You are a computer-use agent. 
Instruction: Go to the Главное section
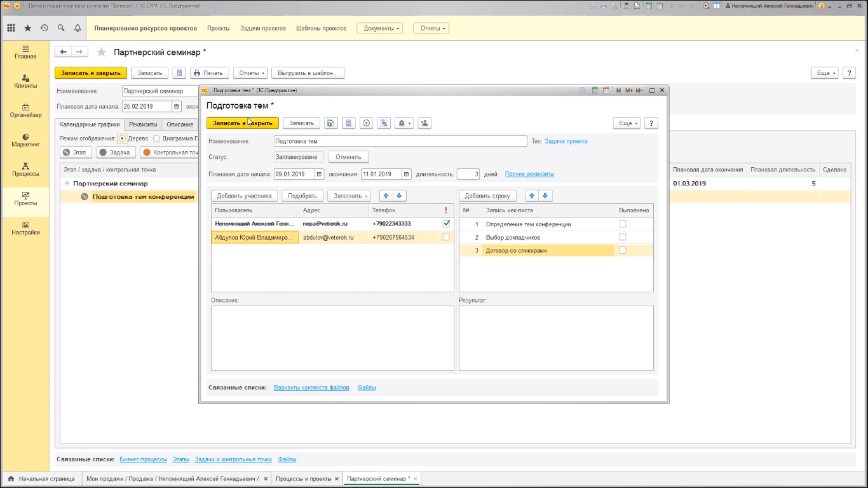coord(25,52)
